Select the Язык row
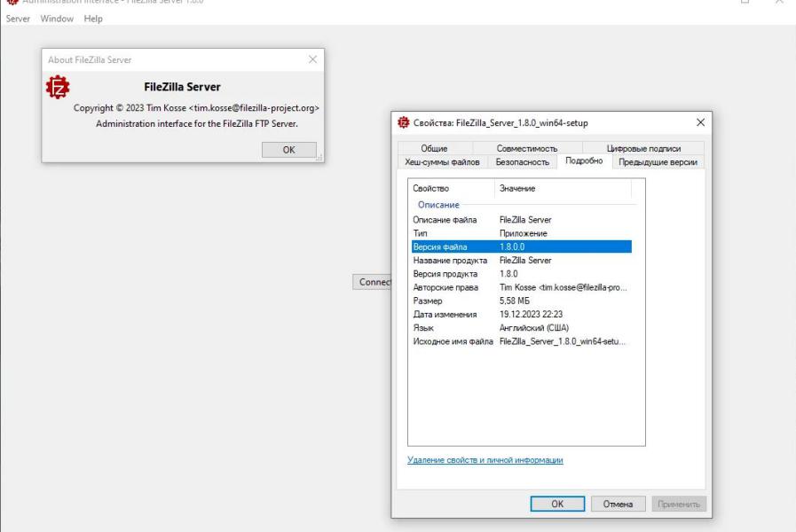The image size is (796, 532). coord(522,327)
